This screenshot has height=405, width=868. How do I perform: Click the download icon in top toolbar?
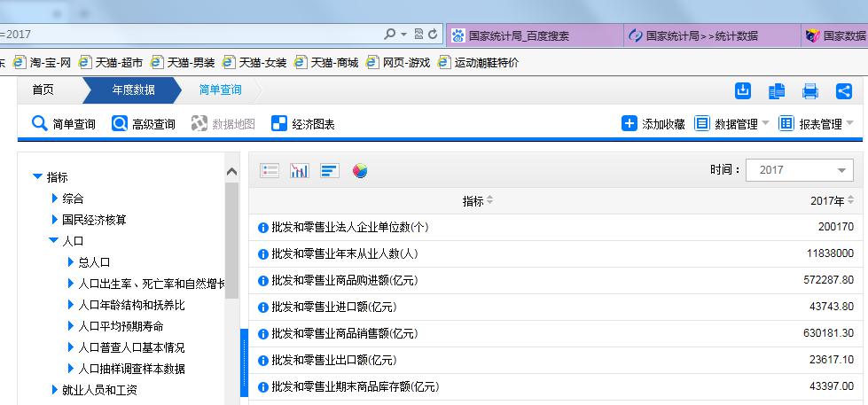tap(743, 90)
